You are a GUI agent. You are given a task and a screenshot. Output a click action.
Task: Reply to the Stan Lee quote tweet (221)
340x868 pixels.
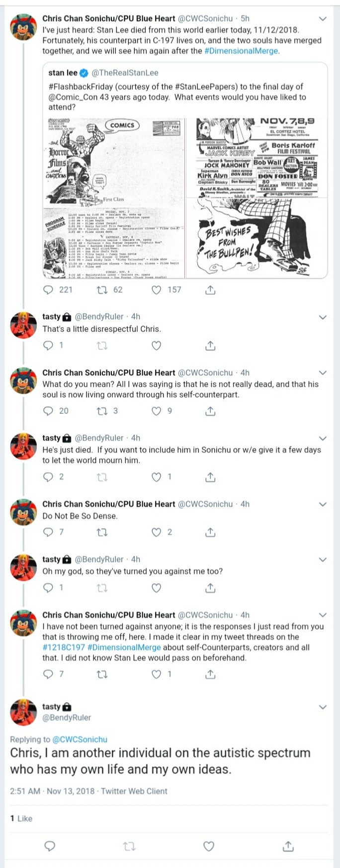[48, 290]
